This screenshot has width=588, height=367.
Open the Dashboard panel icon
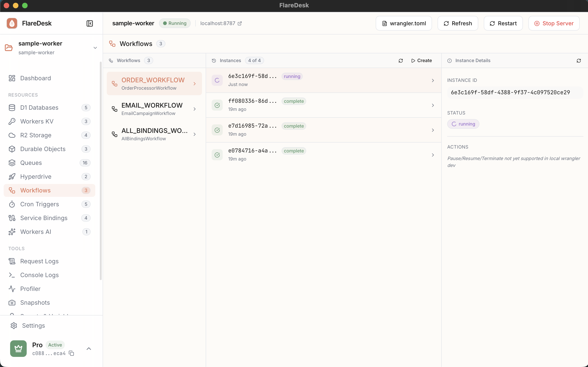[12, 78]
